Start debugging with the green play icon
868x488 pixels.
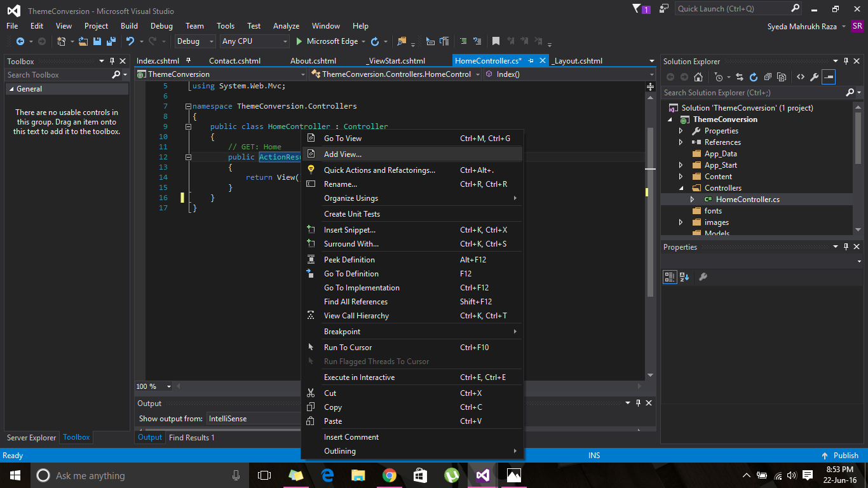(299, 41)
